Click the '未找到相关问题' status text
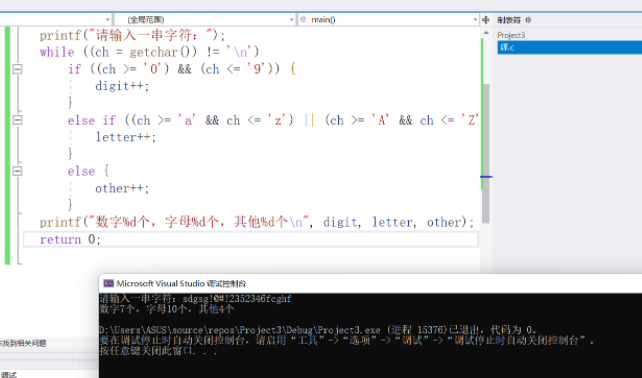 click(x=23, y=343)
